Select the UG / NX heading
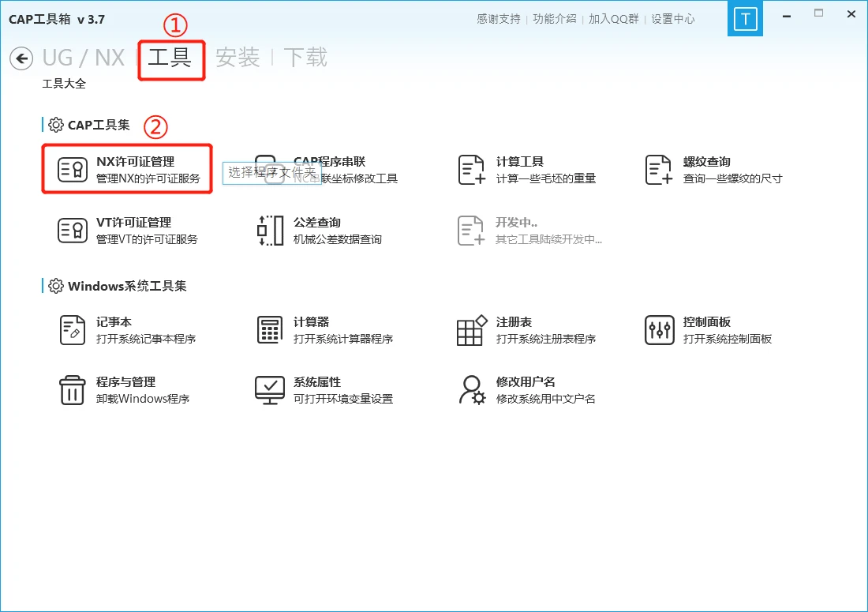The image size is (868, 612). (x=84, y=58)
